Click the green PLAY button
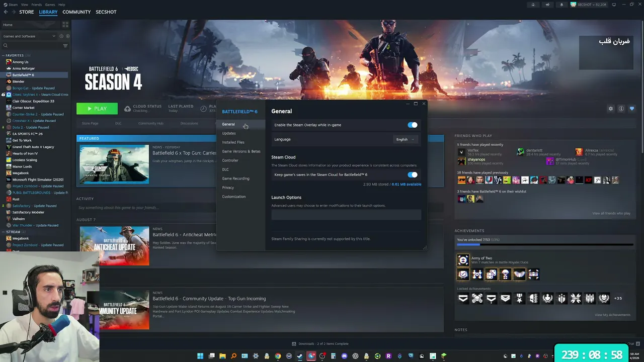The width and height of the screenshot is (644, 362). click(97, 109)
